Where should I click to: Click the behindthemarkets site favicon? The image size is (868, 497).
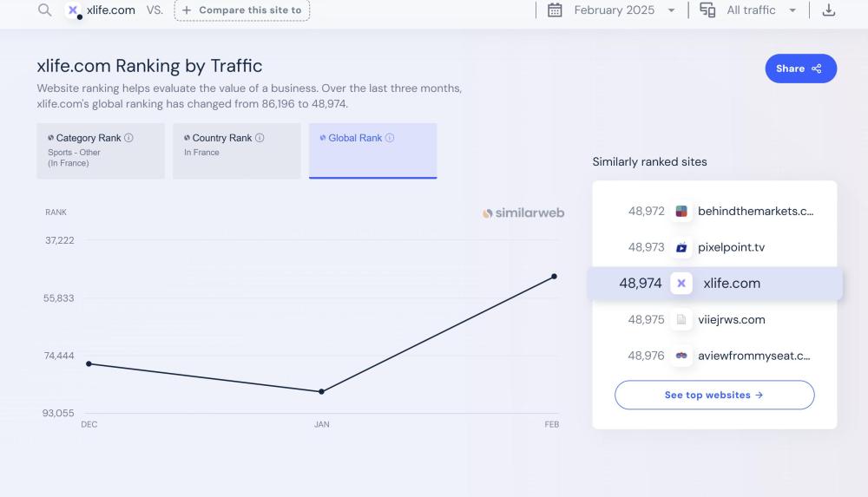pos(681,211)
